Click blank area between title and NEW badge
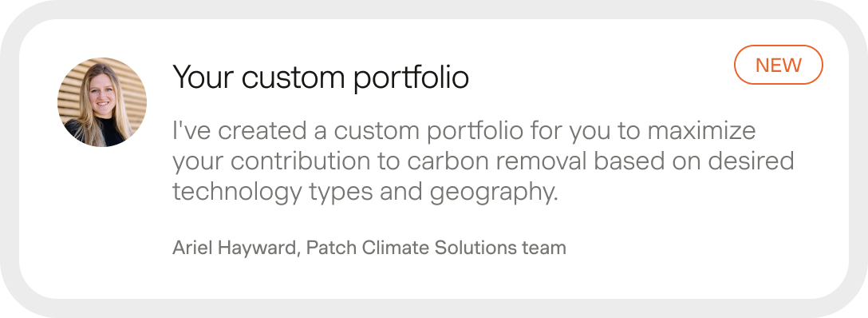The height and width of the screenshot is (318, 868). pos(601,75)
